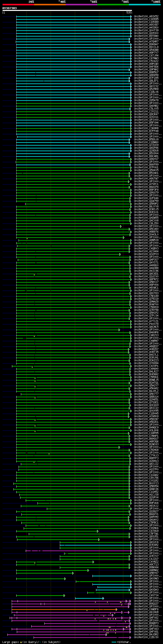Select hit label UniRef100_P40078
163x644 pixels.
[x=146, y=324]
